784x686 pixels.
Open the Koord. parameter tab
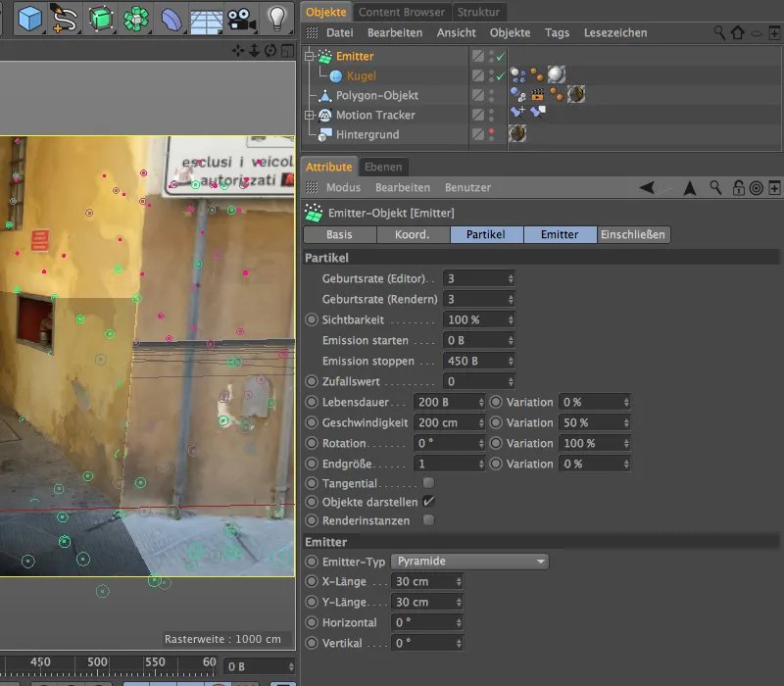tap(413, 235)
